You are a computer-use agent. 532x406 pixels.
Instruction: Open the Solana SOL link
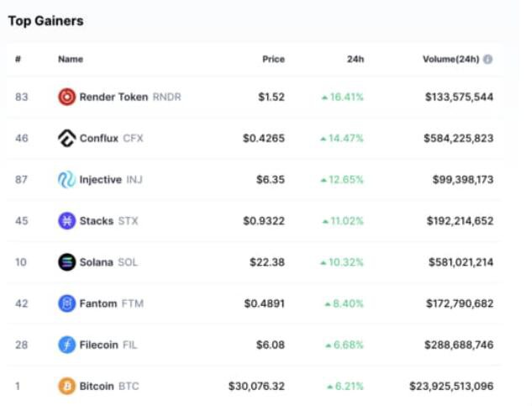point(108,262)
